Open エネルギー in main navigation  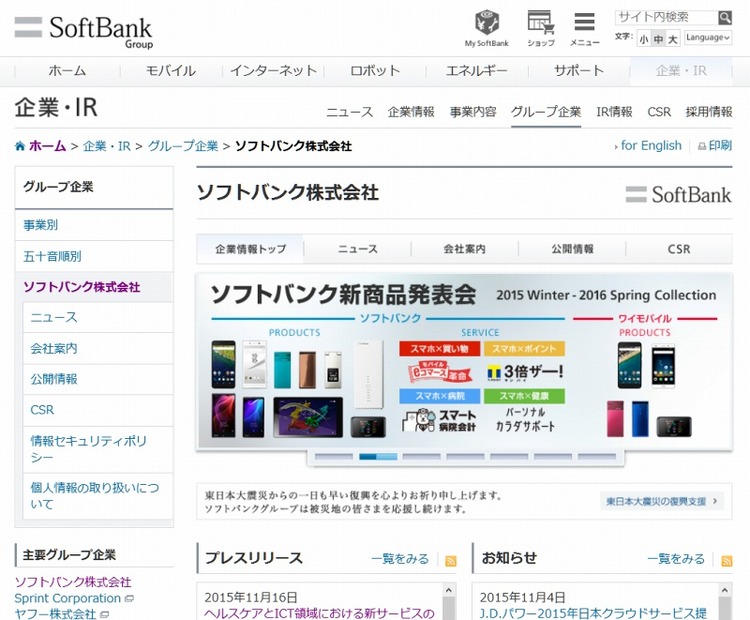pyautogui.click(x=476, y=71)
